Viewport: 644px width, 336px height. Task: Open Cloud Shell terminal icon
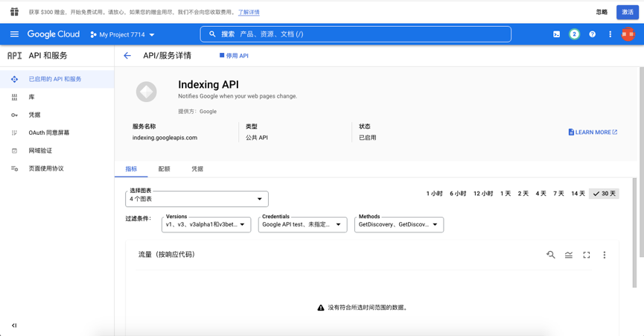click(x=556, y=34)
